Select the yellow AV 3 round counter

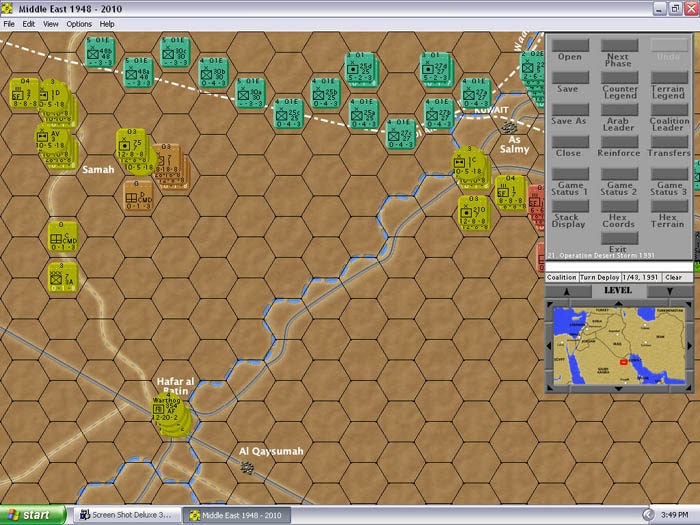(50, 139)
